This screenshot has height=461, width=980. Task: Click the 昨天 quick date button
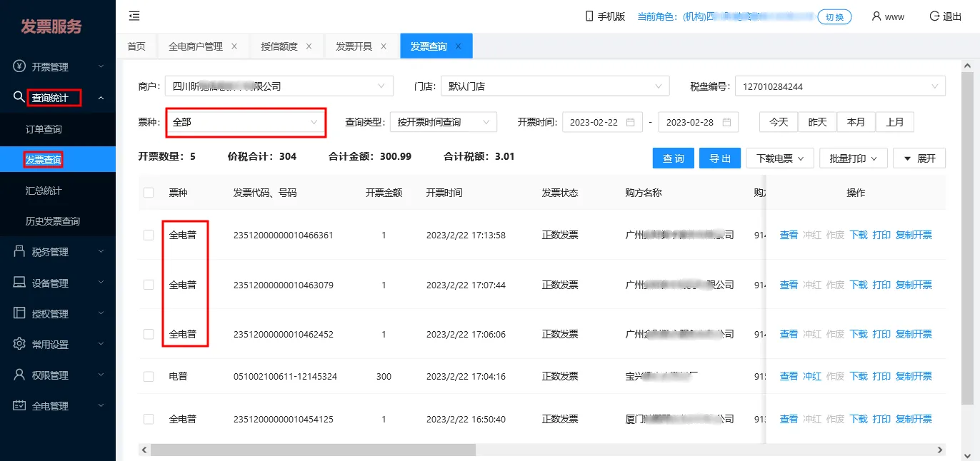pyautogui.click(x=817, y=122)
